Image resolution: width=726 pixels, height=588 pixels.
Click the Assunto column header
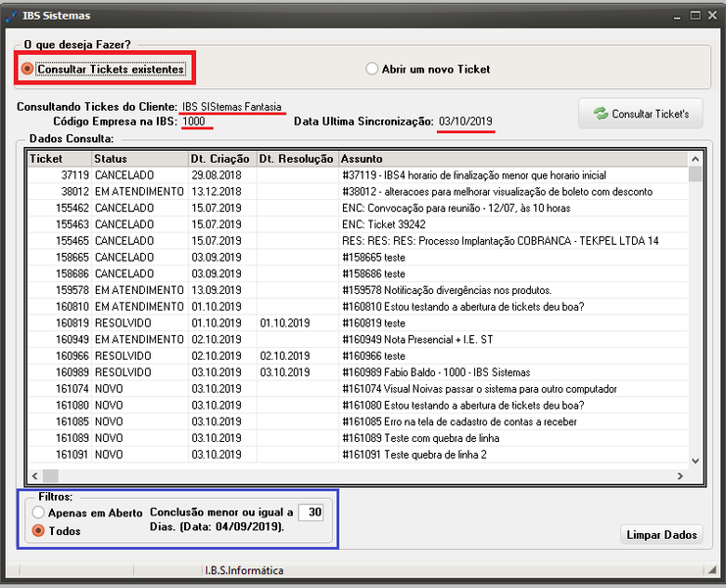pos(513,159)
